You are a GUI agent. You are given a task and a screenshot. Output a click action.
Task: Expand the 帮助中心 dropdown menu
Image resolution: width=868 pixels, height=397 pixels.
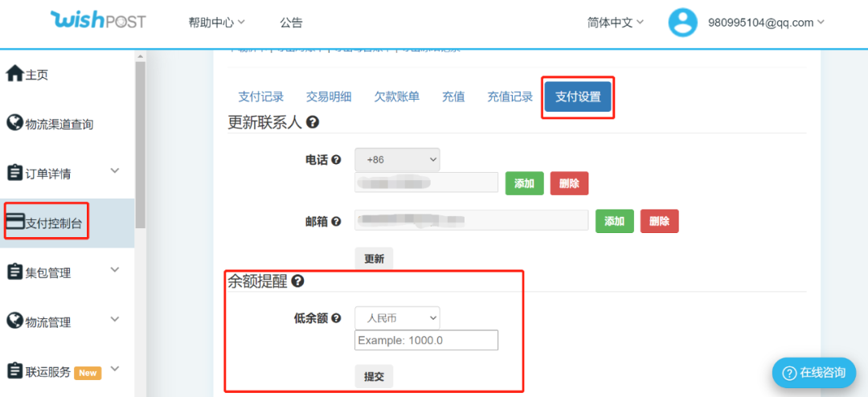[216, 23]
